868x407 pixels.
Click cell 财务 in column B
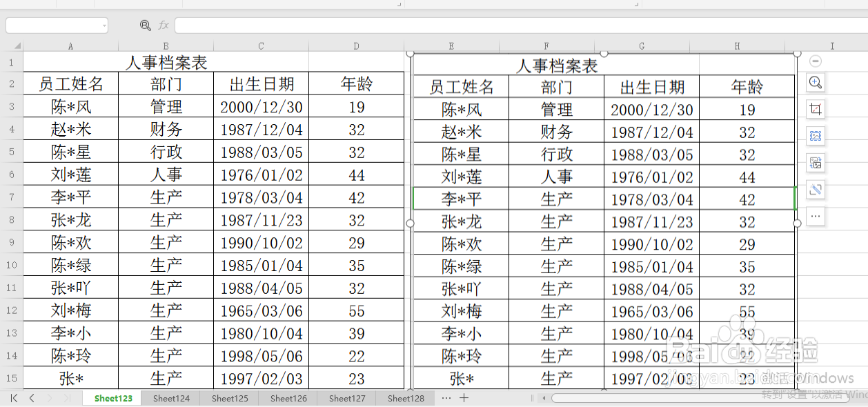pyautogui.click(x=166, y=130)
